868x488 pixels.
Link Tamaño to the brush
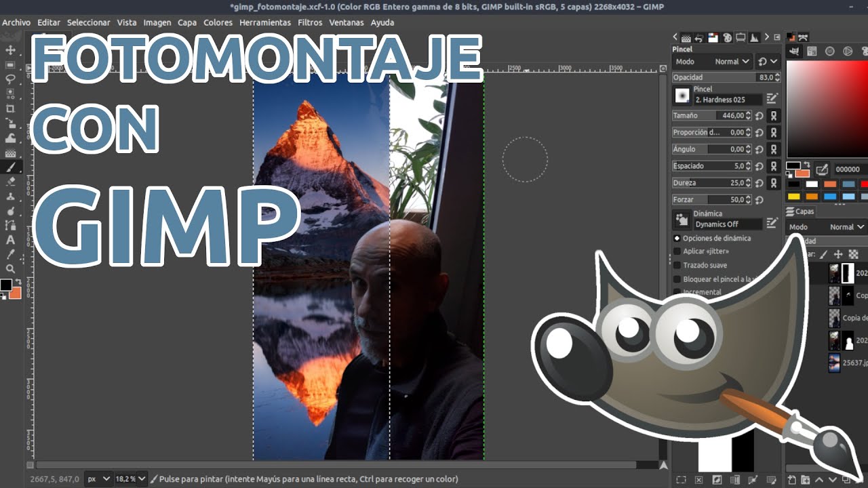coord(773,115)
